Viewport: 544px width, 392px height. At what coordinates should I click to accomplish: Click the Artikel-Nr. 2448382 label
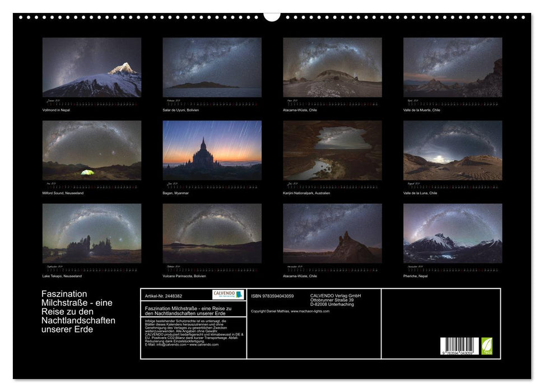tap(164, 296)
